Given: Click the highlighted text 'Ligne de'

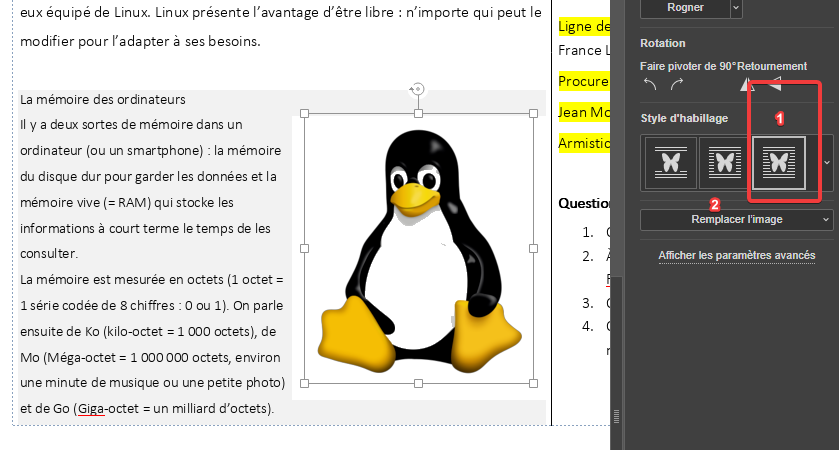Looking at the screenshot, I should [x=584, y=26].
